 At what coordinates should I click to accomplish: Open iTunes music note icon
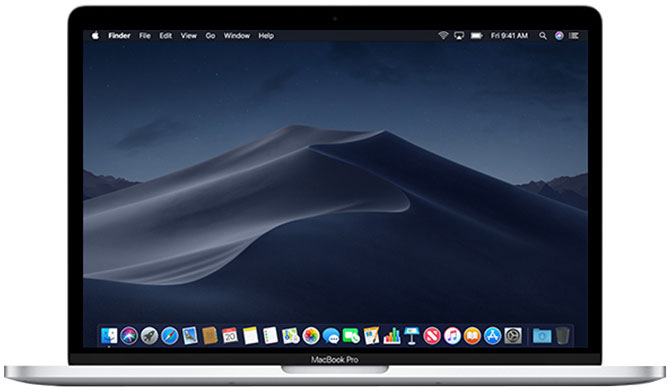pyautogui.click(x=452, y=336)
